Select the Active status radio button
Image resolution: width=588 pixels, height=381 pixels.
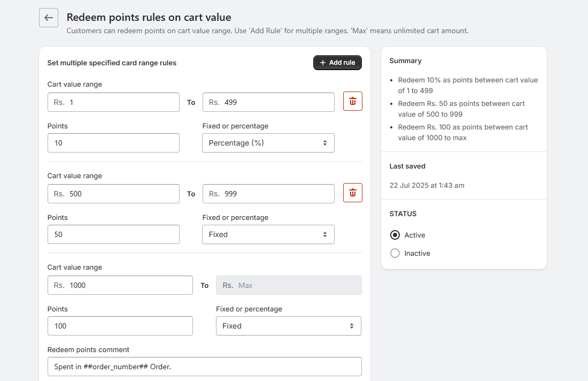(x=395, y=235)
